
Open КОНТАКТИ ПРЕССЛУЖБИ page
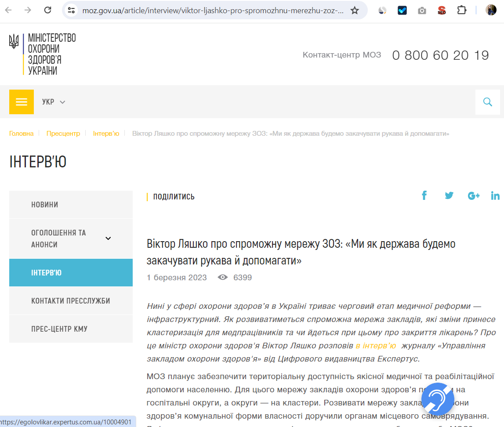click(70, 300)
